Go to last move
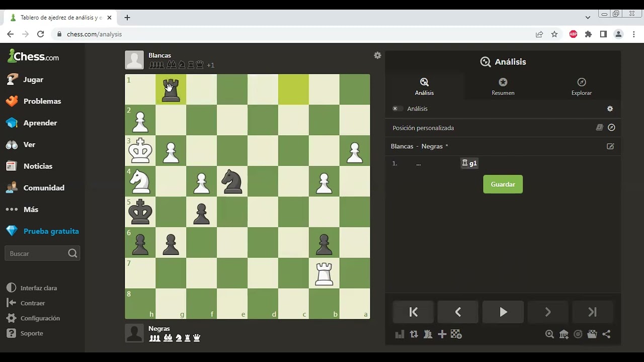Image resolution: width=644 pixels, height=362 pixels. click(593, 312)
